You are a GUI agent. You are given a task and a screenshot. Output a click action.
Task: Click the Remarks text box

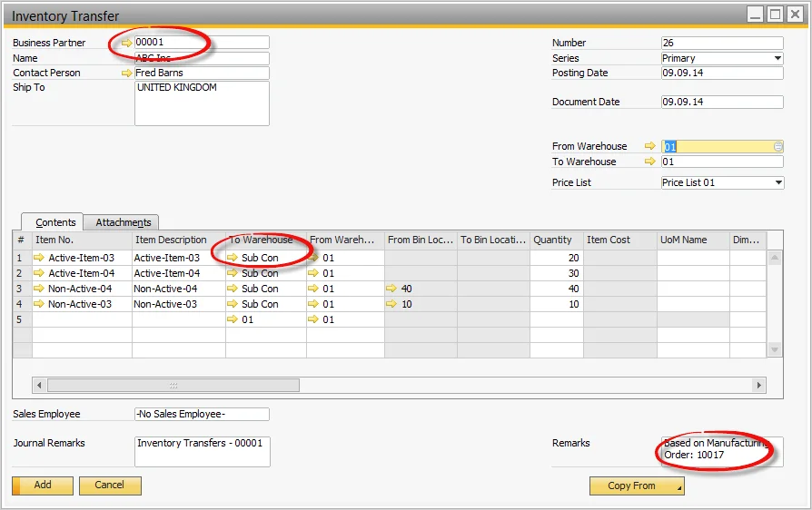tap(722, 451)
